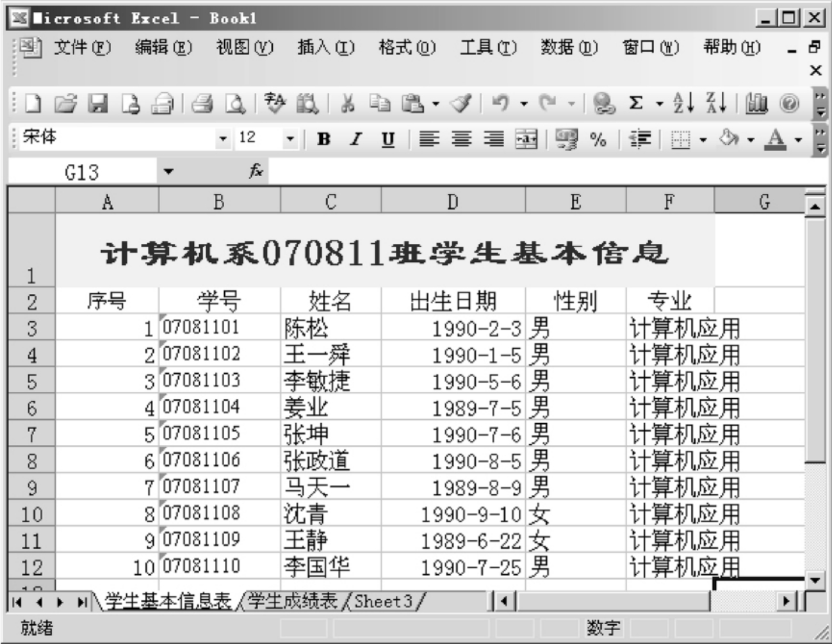Click the insert function fx button
The image size is (832, 644).
point(256,171)
